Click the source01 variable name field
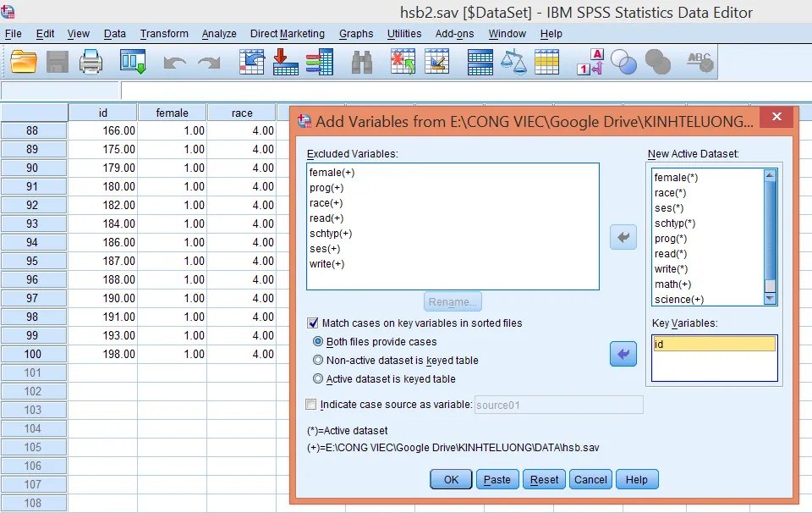 (558, 405)
